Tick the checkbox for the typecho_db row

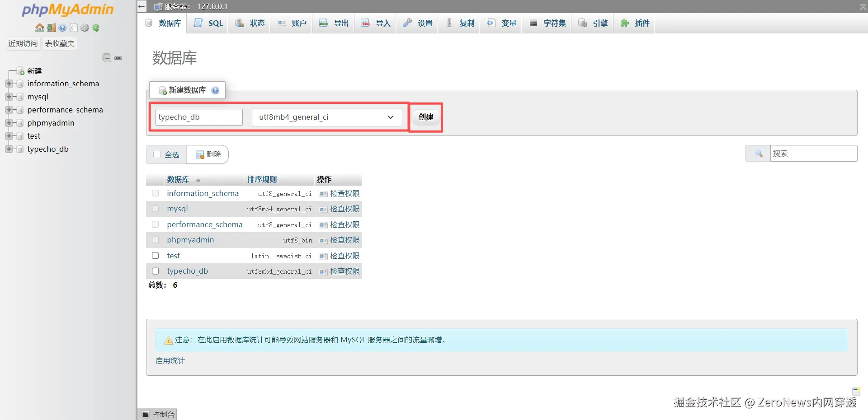pos(156,271)
